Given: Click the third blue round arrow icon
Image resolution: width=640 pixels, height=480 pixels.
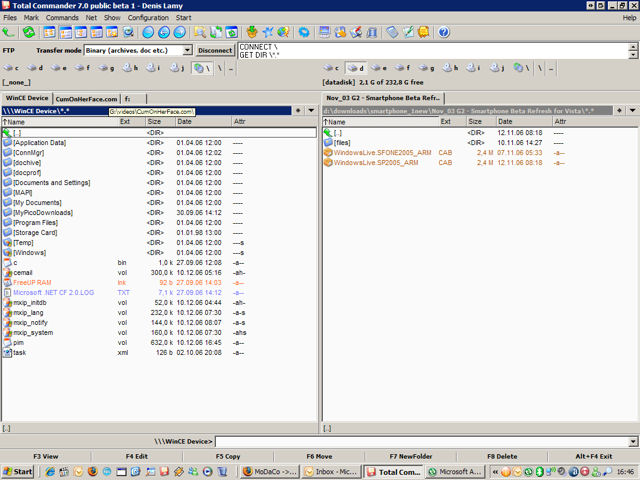Looking at the screenshot, I should tap(180, 32).
